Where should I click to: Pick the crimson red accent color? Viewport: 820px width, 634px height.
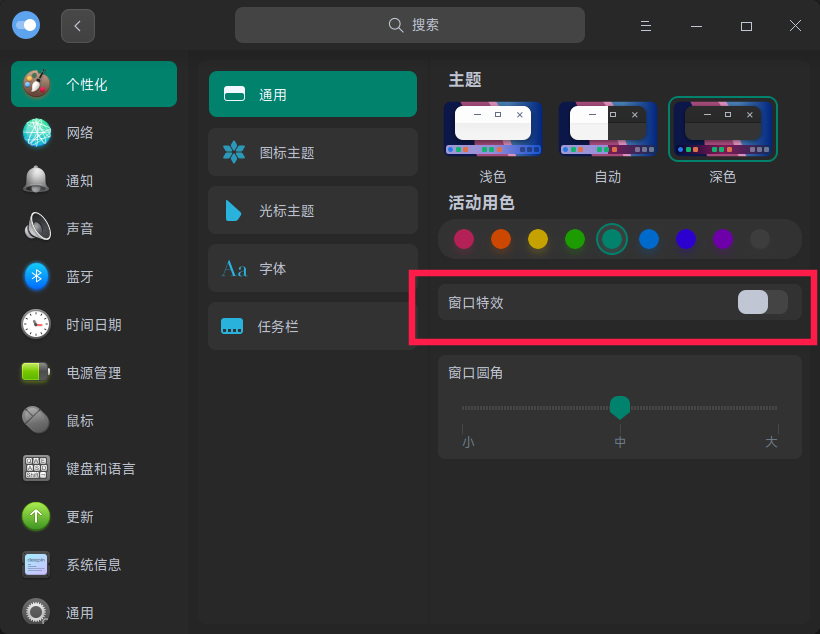click(464, 239)
